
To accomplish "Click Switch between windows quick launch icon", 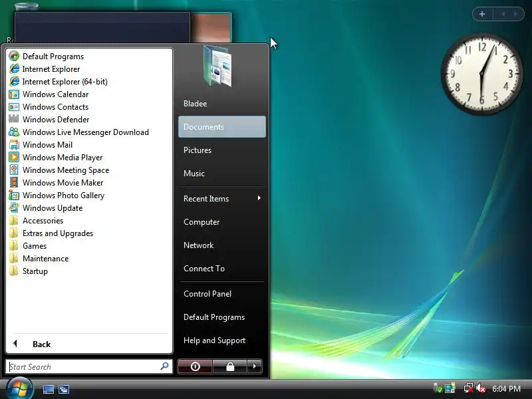I will pyautogui.click(x=63, y=389).
